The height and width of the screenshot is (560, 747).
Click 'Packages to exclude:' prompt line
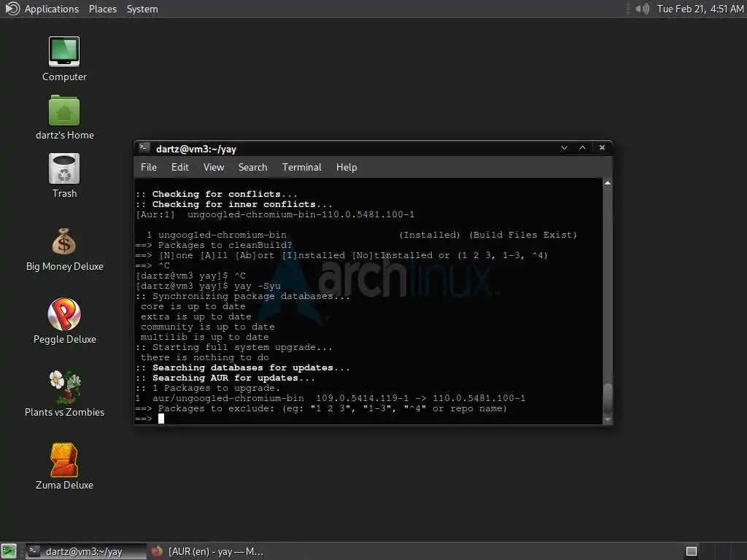pos(321,408)
